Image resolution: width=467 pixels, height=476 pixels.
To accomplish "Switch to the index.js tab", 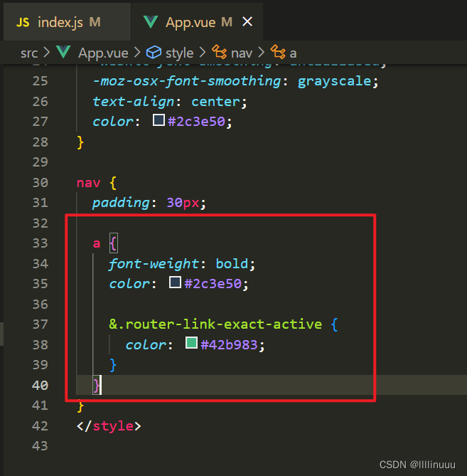I will (x=67, y=22).
